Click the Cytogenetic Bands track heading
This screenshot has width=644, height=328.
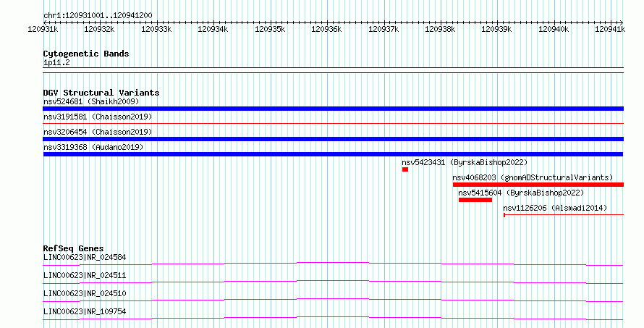tap(86, 54)
